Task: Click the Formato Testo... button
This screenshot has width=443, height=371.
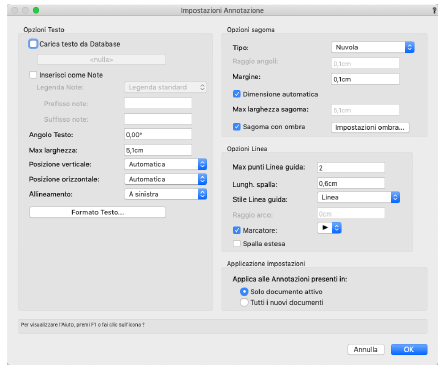Action: pos(97,212)
